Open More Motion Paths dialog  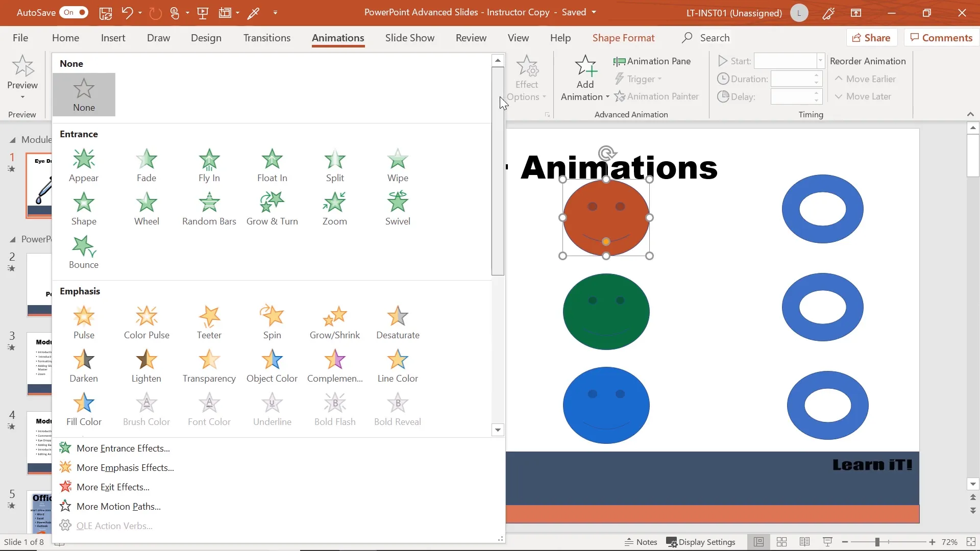coord(118,507)
